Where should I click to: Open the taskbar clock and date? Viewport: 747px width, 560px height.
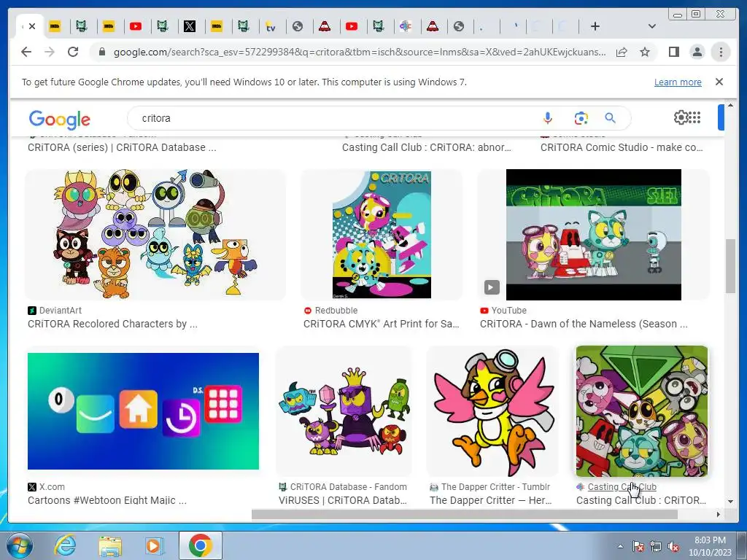(x=710, y=546)
